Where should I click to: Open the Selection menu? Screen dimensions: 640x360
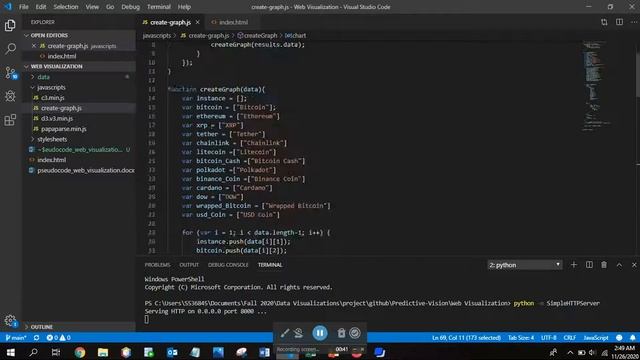click(x=66, y=7)
